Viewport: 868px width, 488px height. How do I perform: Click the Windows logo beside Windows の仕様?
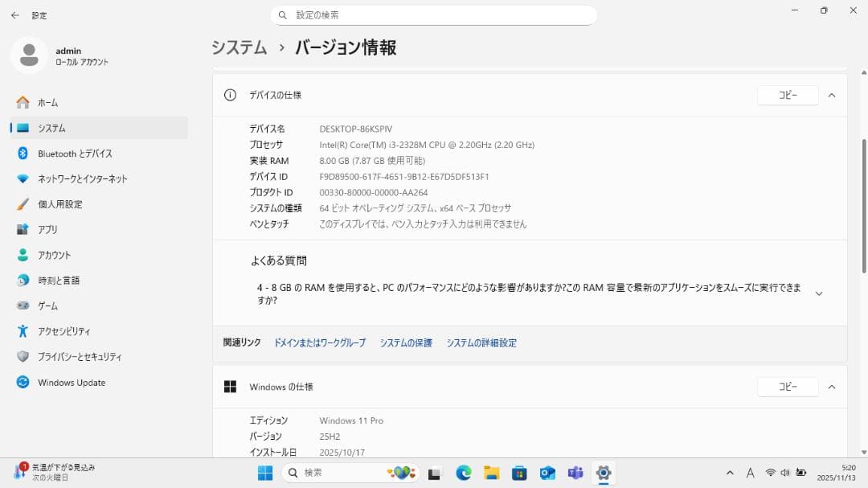(x=231, y=387)
